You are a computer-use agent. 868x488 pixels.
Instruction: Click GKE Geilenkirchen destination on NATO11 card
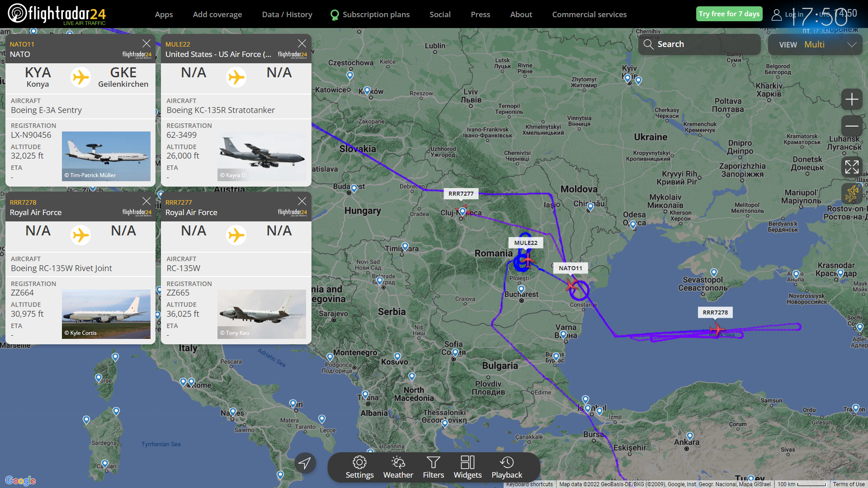[123, 77]
